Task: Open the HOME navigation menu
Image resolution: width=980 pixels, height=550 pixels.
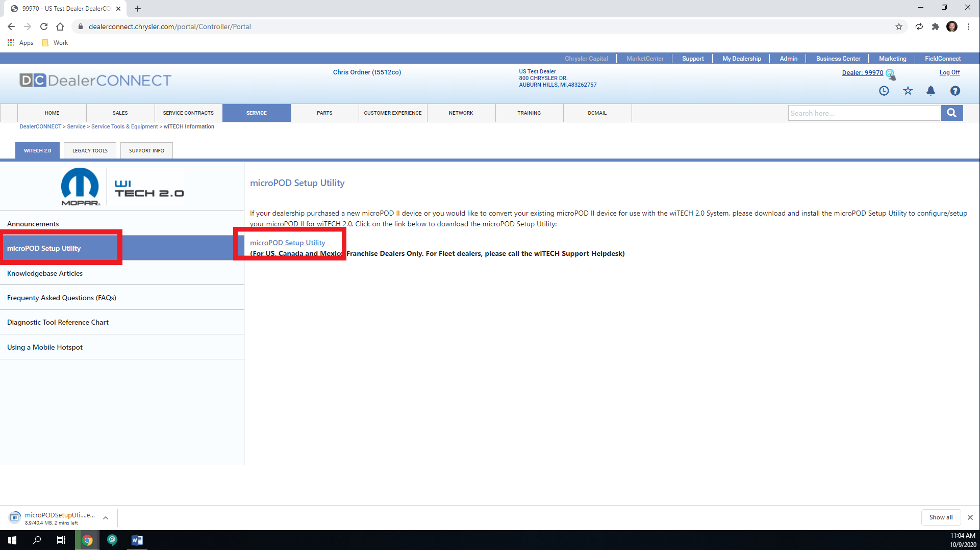Action: 52,113
